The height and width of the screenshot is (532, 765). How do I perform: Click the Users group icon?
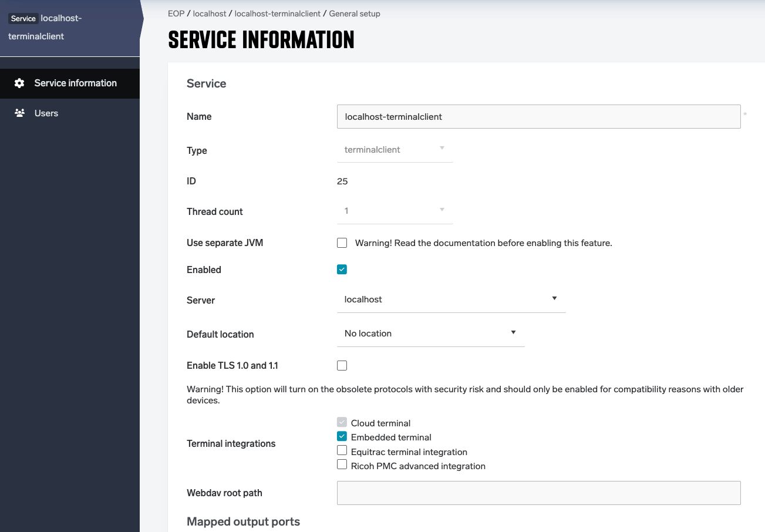19,113
